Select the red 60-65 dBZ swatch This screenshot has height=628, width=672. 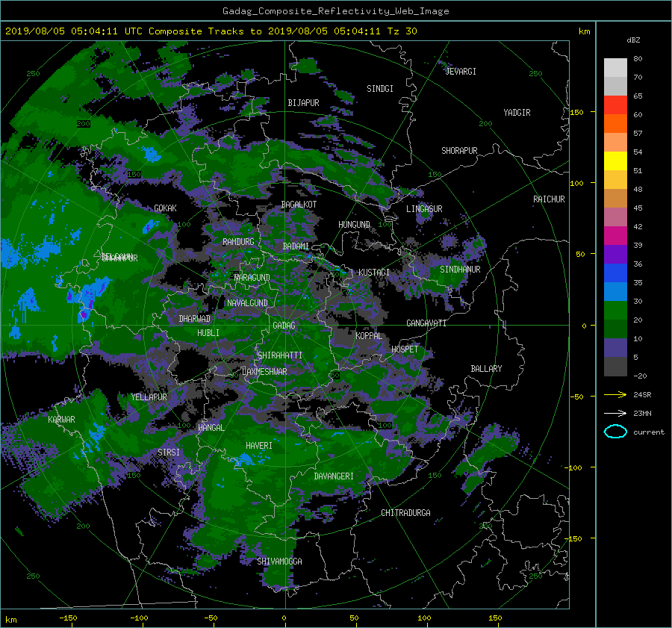[x=615, y=105]
